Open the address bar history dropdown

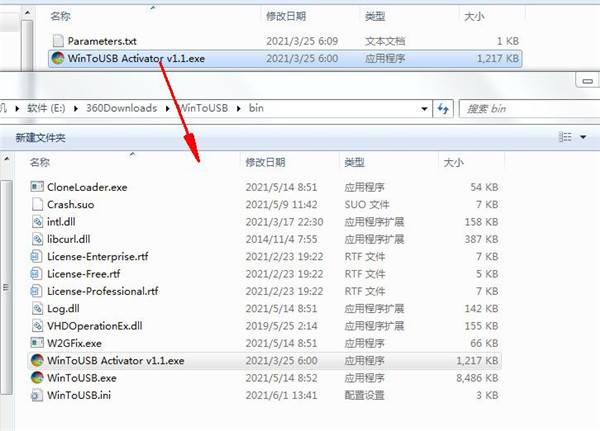click(x=424, y=109)
